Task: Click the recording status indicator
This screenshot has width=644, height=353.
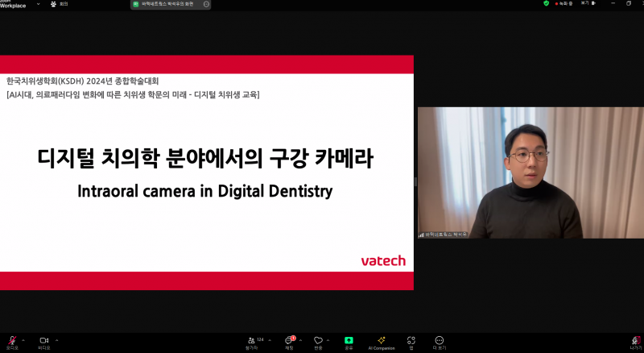Action: coord(562,3)
